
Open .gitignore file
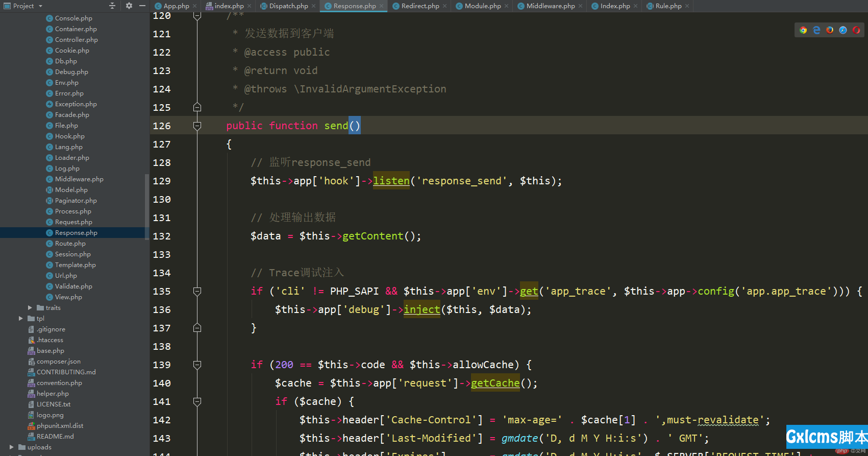51,329
